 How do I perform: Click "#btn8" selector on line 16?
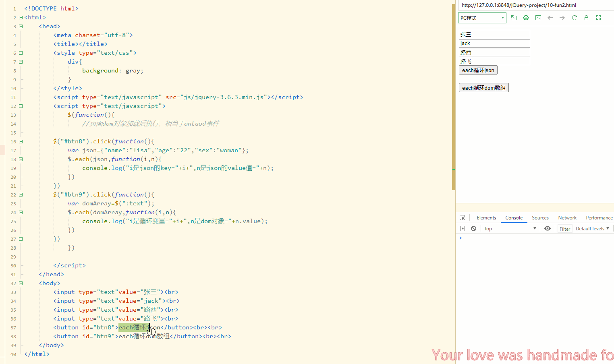pyautogui.click(x=73, y=141)
